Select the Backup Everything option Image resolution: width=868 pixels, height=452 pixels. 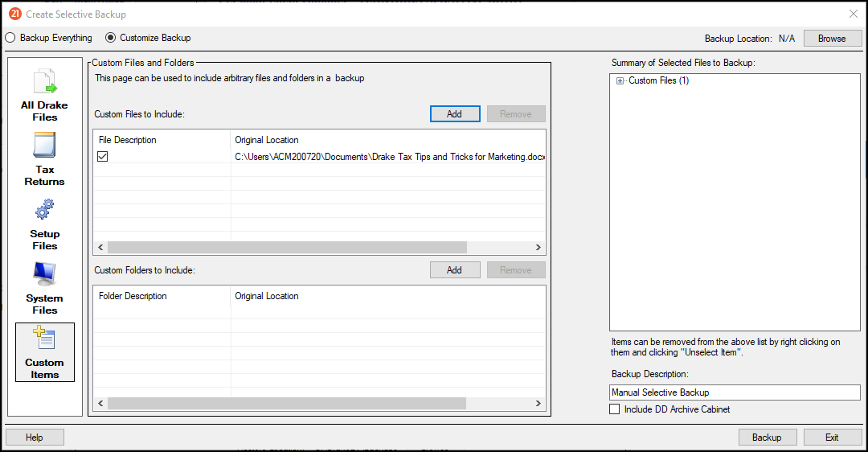[x=49, y=38]
